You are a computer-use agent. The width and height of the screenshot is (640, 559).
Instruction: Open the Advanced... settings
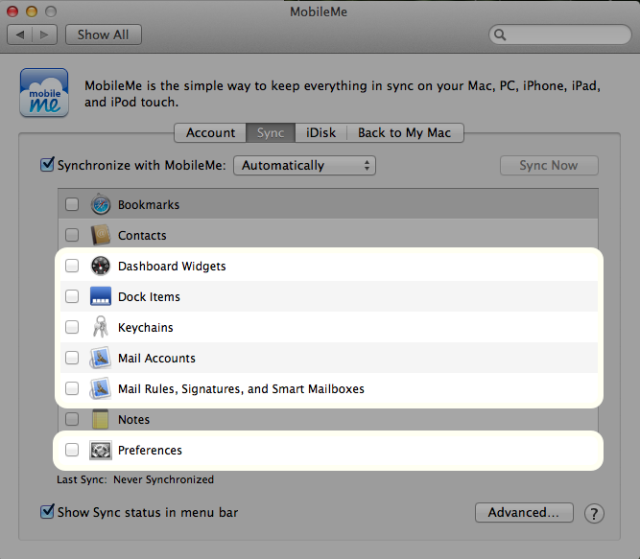coord(524,512)
